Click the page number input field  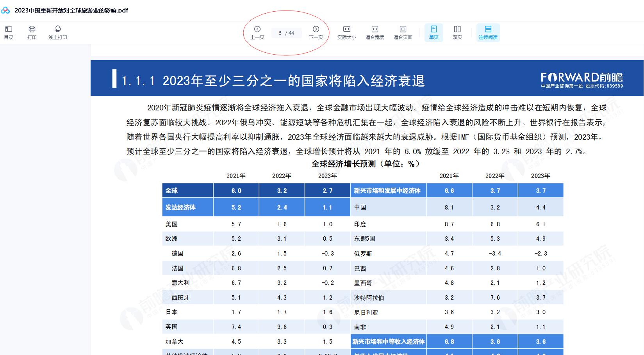pos(286,33)
